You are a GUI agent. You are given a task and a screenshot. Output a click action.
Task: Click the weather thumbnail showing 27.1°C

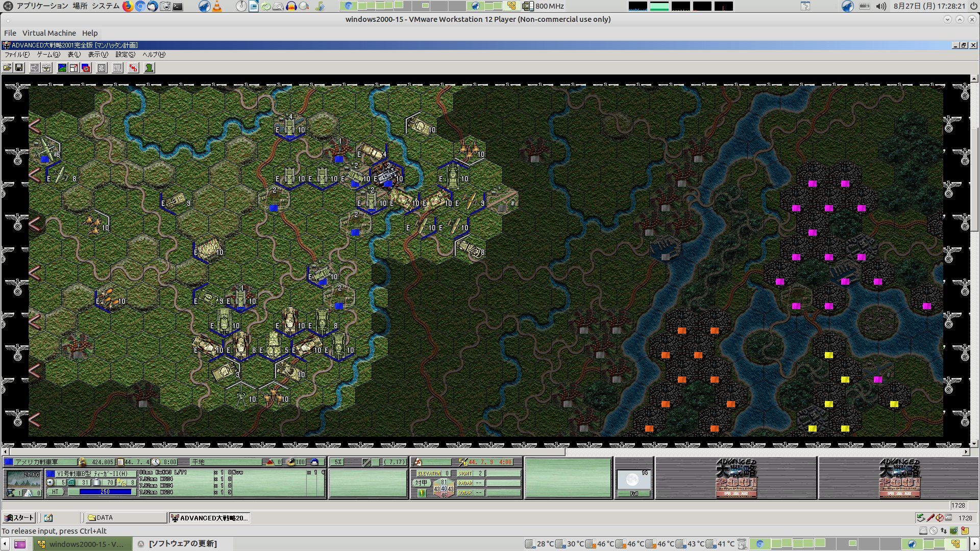pos(24,480)
